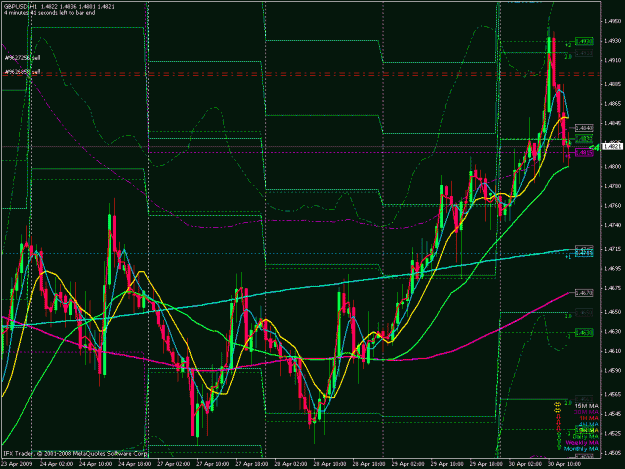
Task: Click the 1.4565 price scale label
Action: point(612,394)
